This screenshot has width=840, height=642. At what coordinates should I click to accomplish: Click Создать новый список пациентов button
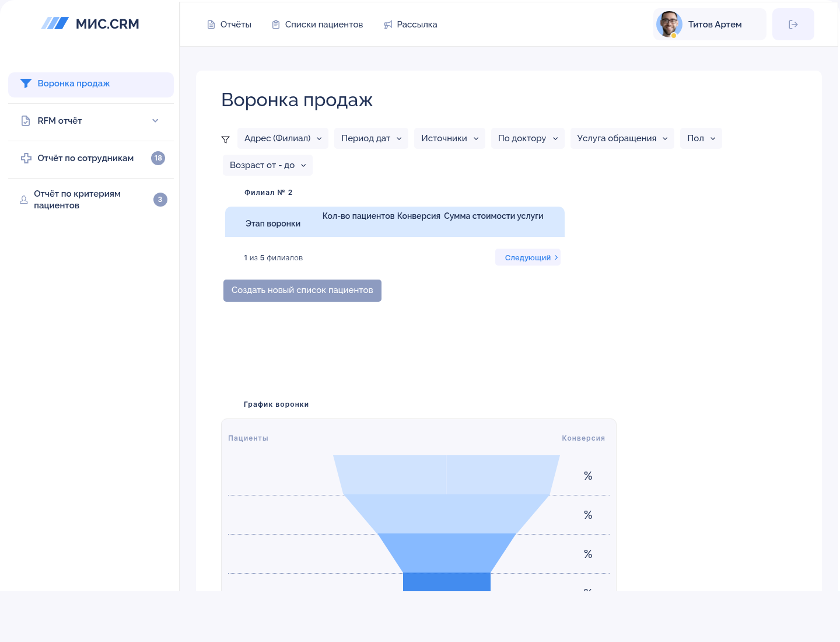point(302,291)
